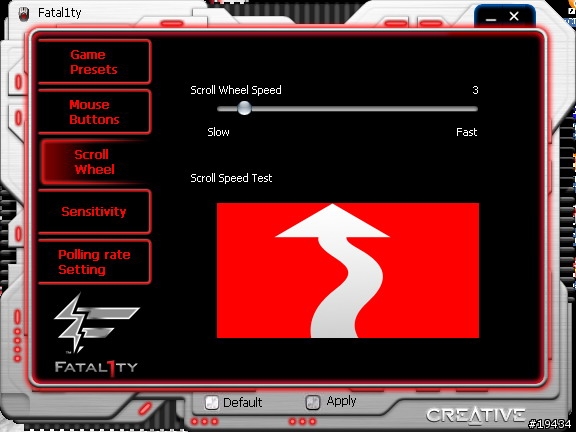Viewport: 576px width, 432px height.
Task: Click the Scroll Speed Test label
Action: coord(231,178)
